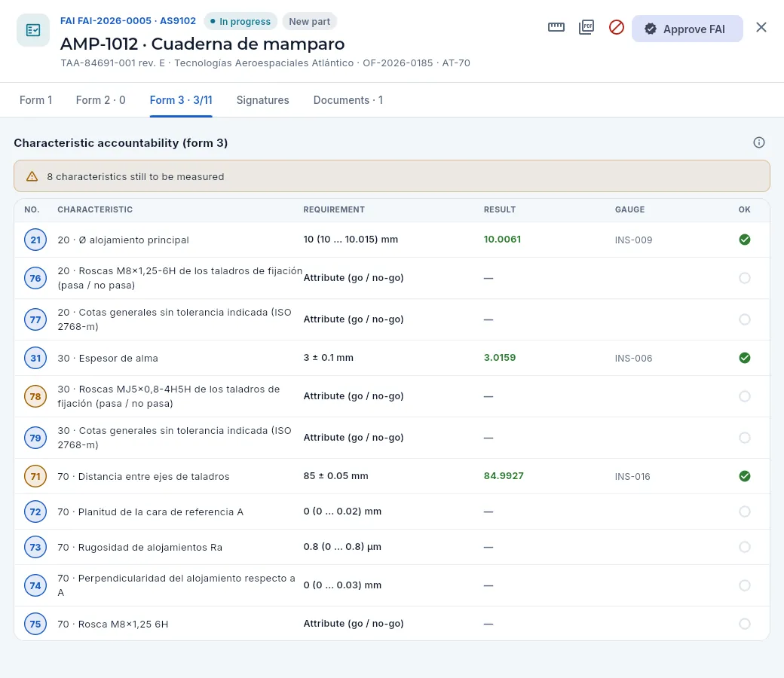The height and width of the screenshot is (678, 784).
Task: Click the FAI checklist icon beside the title
Action: pos(33,30)
